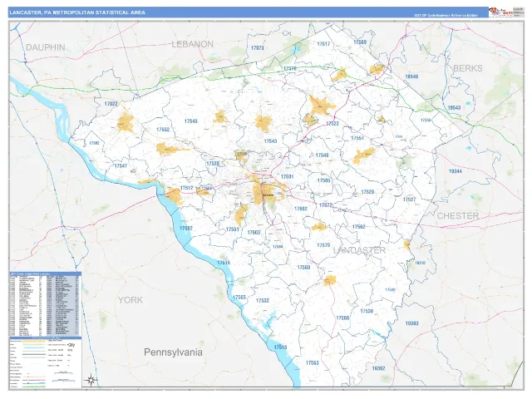Click ZIP code 17512 label
532x399 pixels.
tap(186, 188)
